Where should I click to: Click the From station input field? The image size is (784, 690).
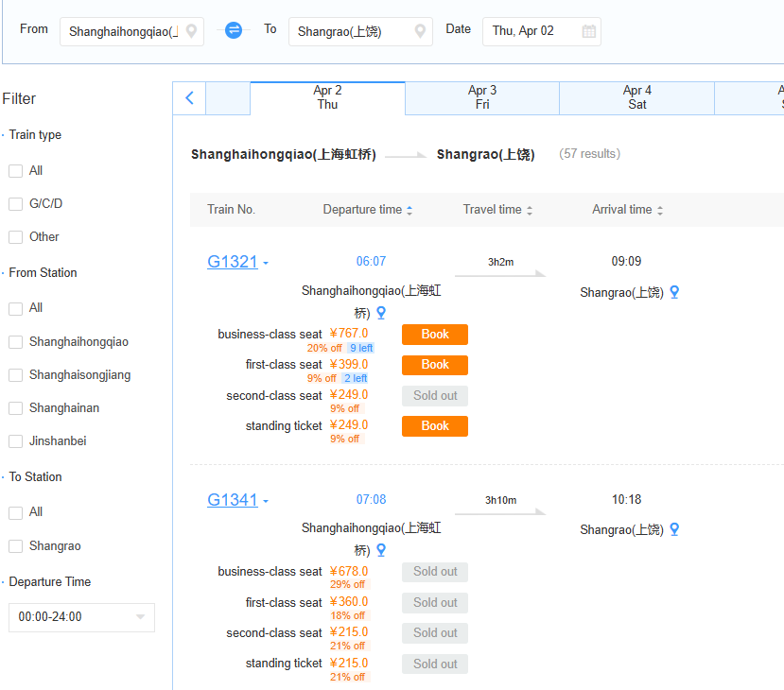[x=128, y=30]
